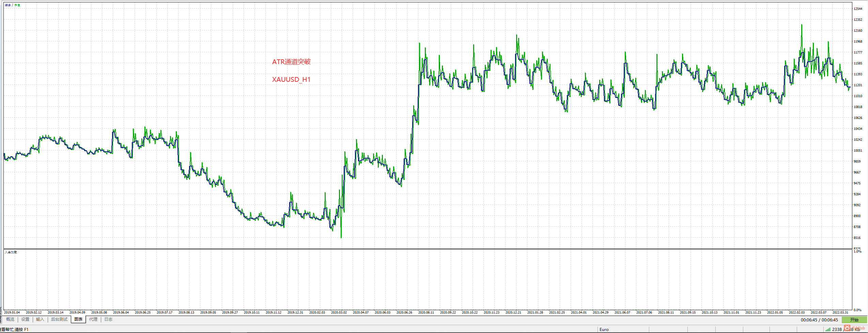Click the green 净值 legend label
This screenshot has height=333, width=868.
[x=17, y=5]
